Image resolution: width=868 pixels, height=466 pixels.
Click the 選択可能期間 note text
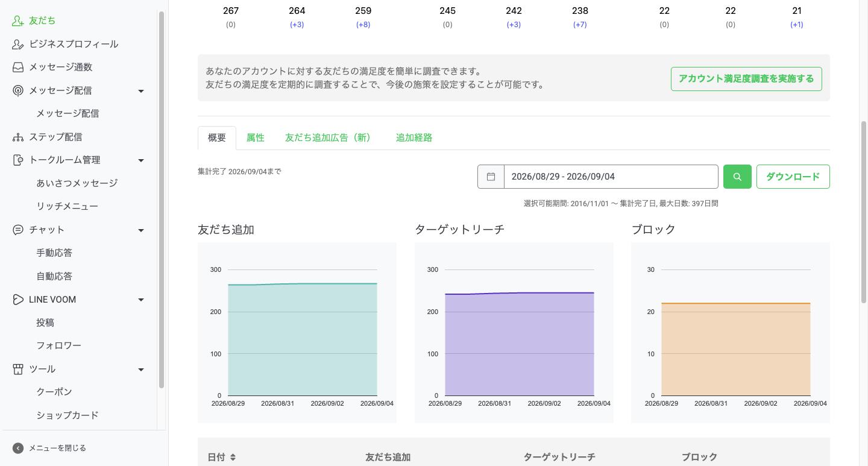tap(621, 204)
